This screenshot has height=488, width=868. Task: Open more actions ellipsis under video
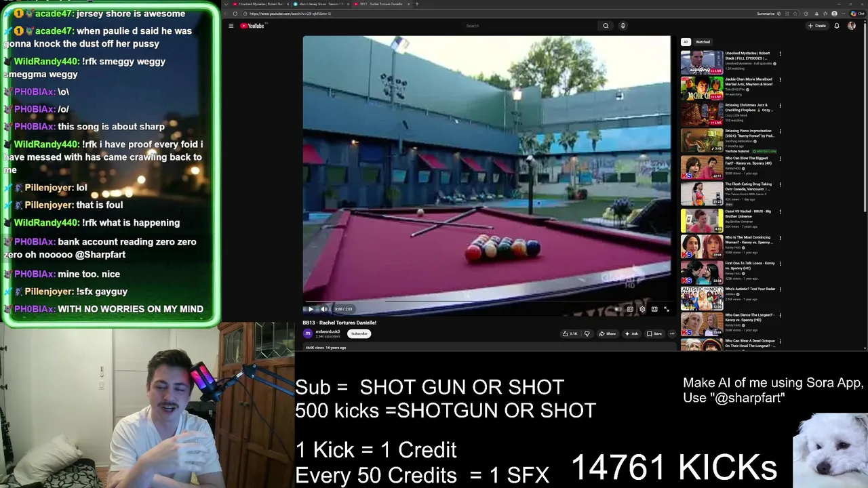[x=672, y=333]
